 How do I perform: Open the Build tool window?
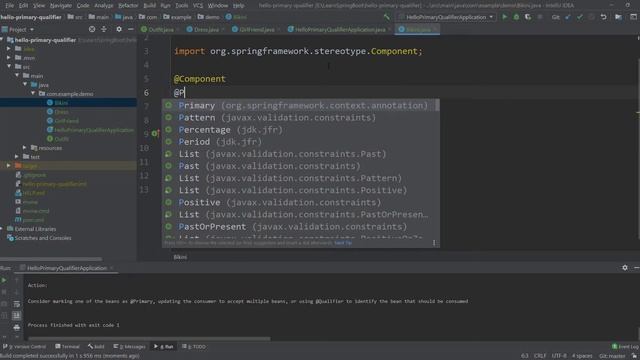(x=96, y=347)
